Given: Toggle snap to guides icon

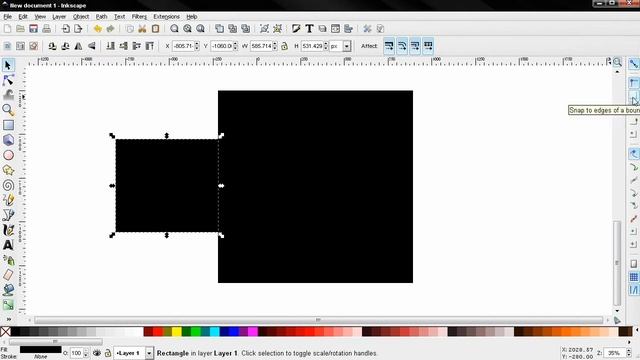Looking at the screenshot, I should (x=633, y=290).
